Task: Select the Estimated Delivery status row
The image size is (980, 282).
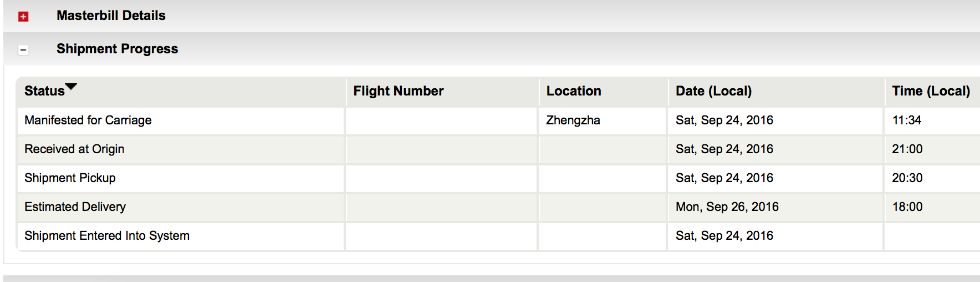Action: pos(498,207)
